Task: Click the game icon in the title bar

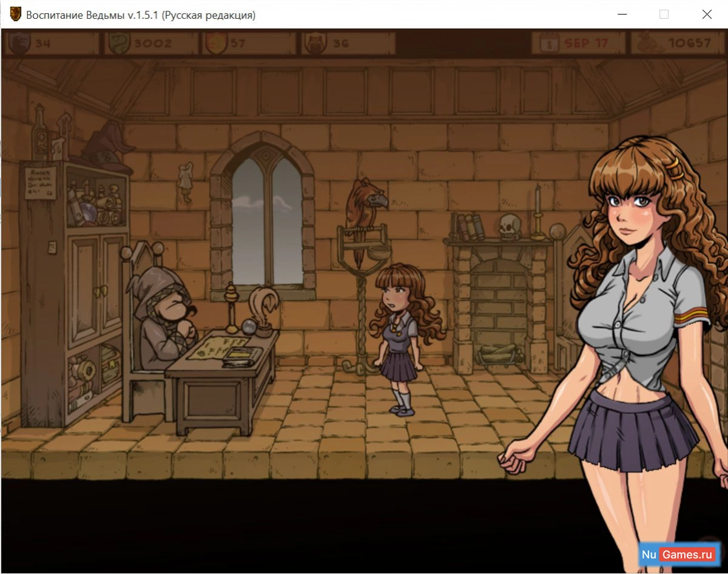Action: click(16, 14)
